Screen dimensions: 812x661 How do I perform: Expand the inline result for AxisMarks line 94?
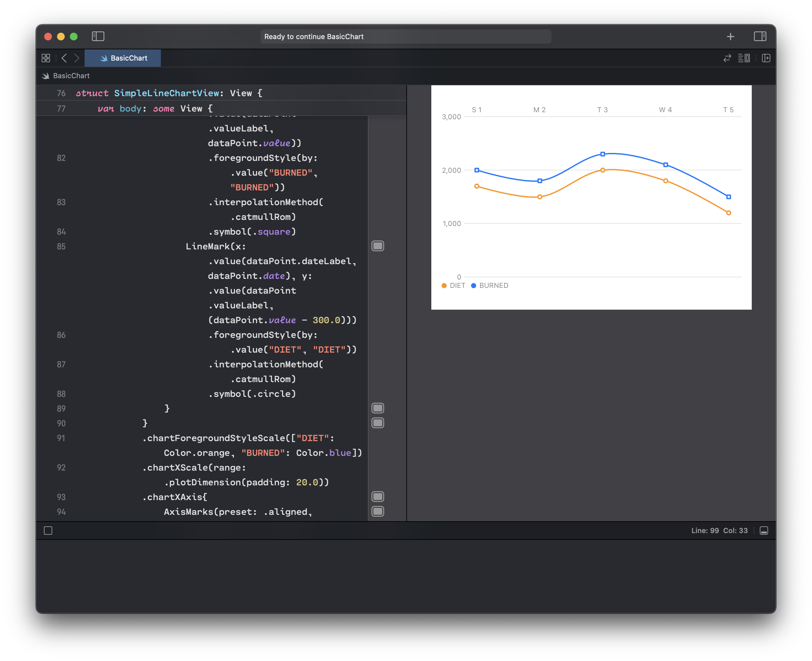(377, 512)
